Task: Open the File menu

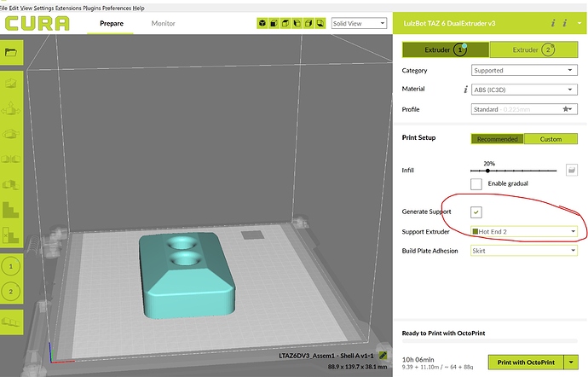Action: [x=3, y=8]
